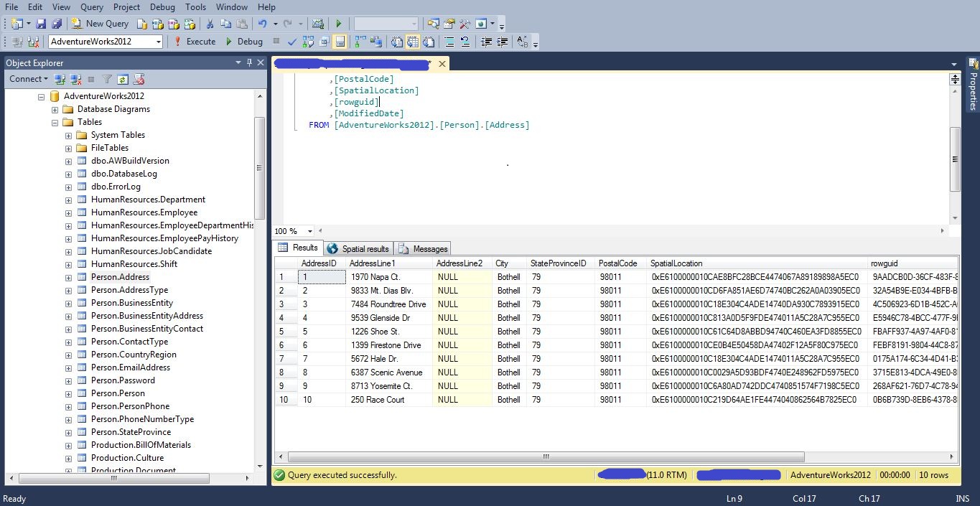Expand the Person.Address table node
Viewport: 980px width, 506px height.
tap(69, 277)
